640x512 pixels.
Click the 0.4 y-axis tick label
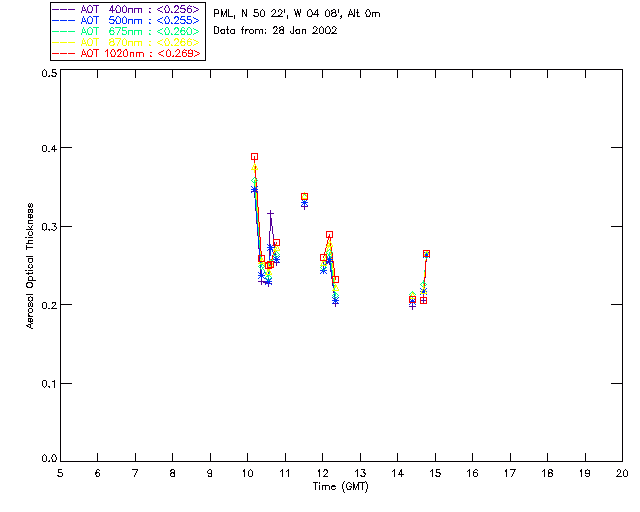pos(49,148)
